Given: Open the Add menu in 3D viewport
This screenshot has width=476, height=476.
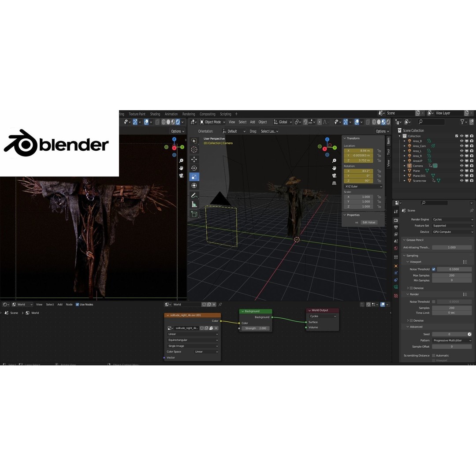Looking at the screenshot, I should point(252,122).
